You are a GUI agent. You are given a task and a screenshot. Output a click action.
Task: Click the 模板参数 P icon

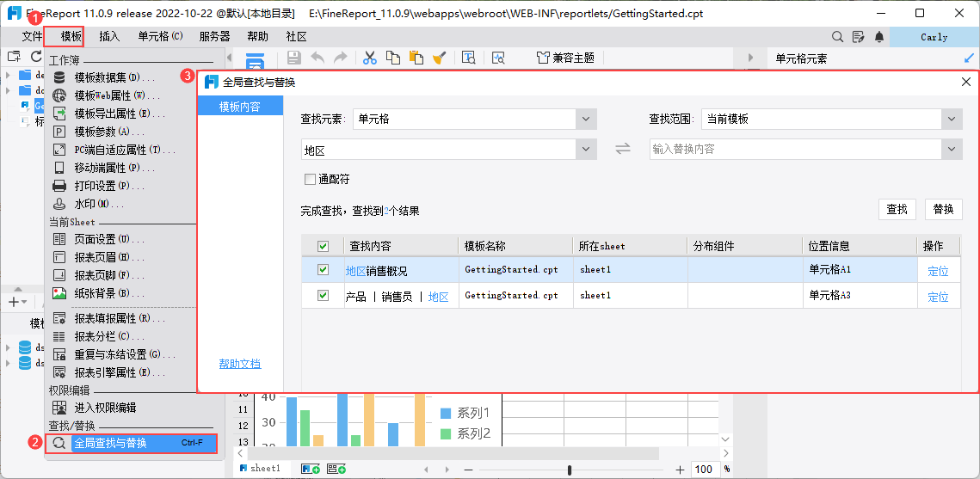pyautogui.click(x=60, y=132)
